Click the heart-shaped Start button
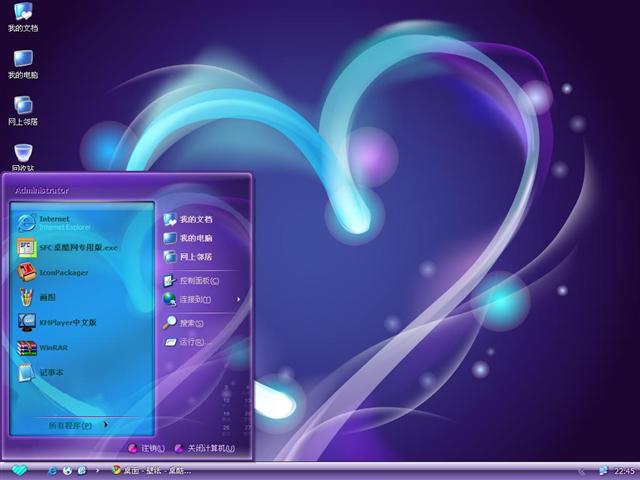Viewport: 640px width, 480px height. 18,469
